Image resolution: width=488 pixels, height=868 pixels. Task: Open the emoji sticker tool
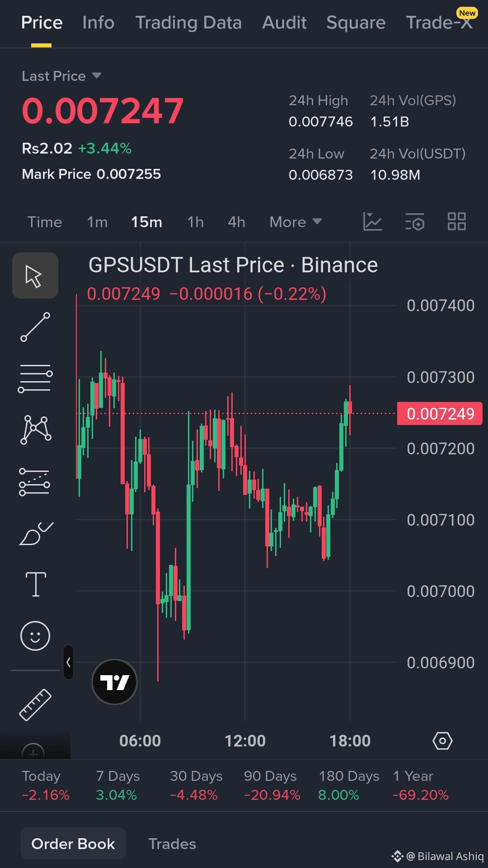(35, 636)
